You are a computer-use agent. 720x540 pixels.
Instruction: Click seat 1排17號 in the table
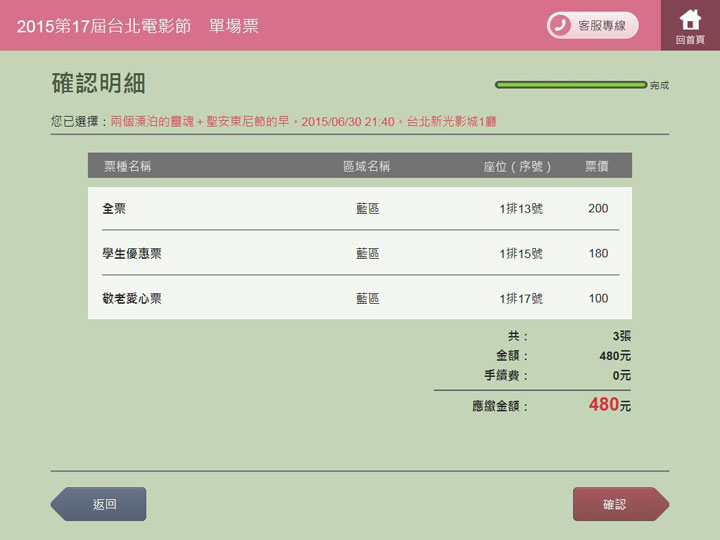click(x=521, y=299)
